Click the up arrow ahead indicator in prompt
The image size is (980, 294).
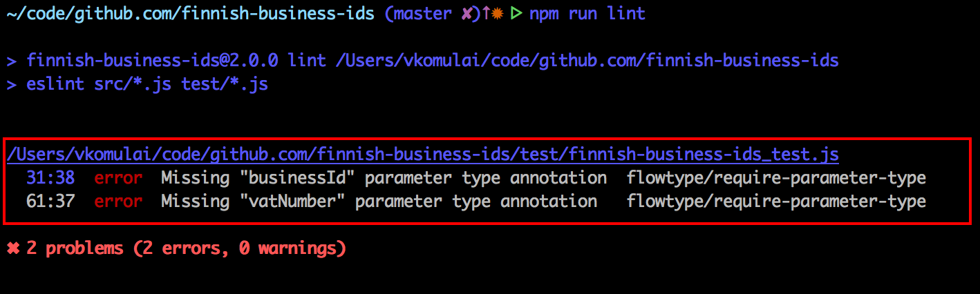[x=487, y=14]
